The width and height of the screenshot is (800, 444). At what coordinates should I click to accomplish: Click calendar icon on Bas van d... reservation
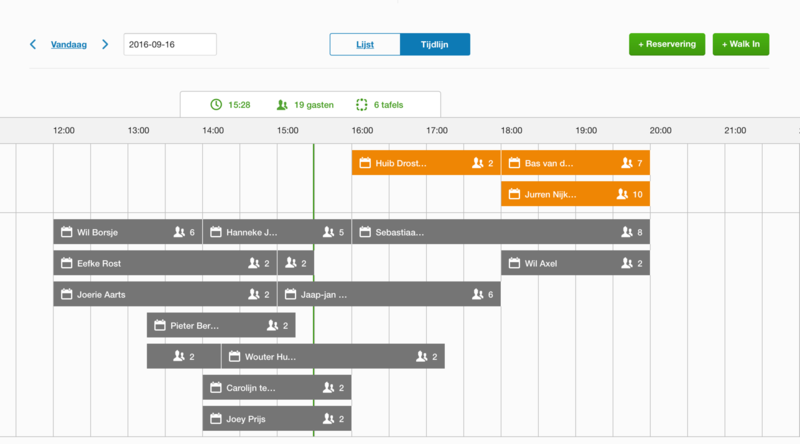click(514, 163)
